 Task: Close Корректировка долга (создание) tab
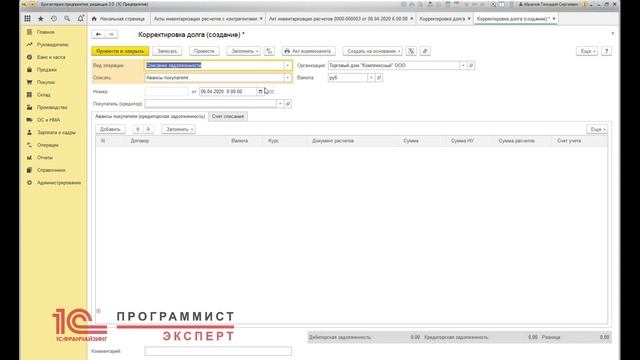click(554, 19)
